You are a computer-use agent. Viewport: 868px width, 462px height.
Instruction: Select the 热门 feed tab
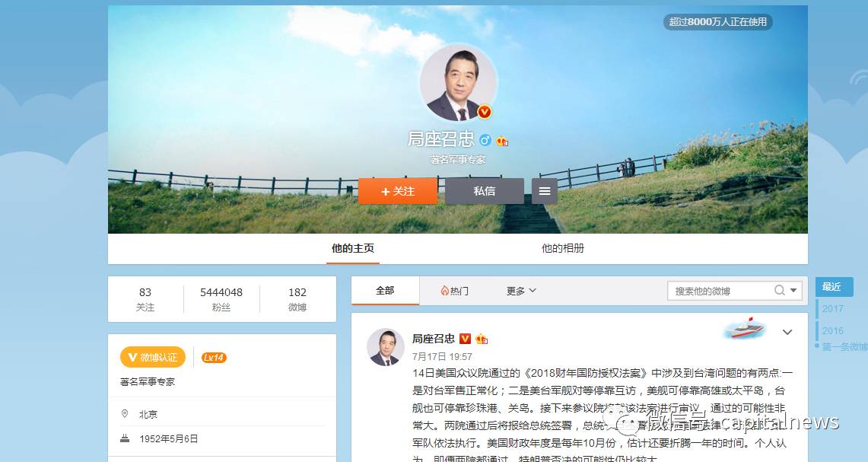(454, 291)
